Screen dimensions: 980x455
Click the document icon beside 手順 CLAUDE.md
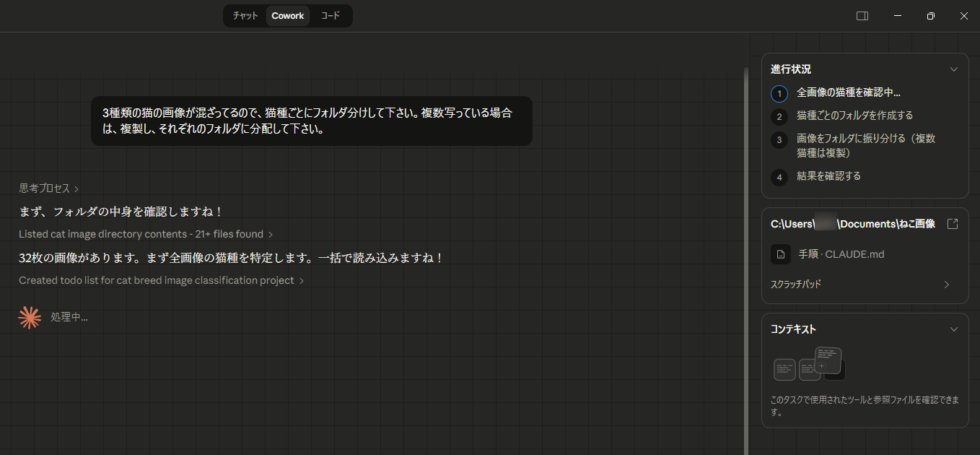[780, 254]
